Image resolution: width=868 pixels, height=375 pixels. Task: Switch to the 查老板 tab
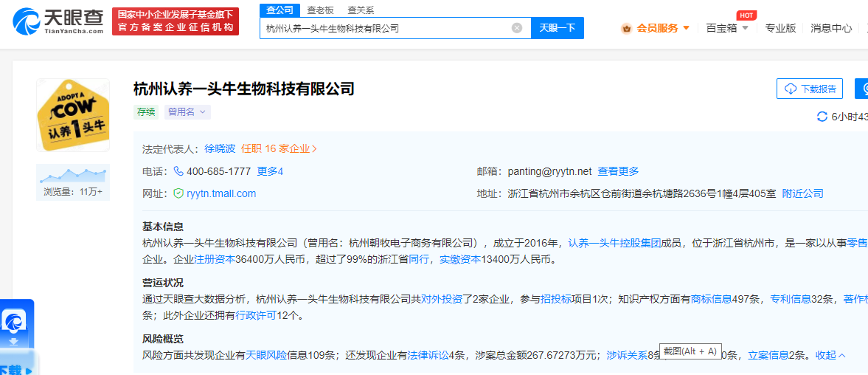[x=319, y=10]
